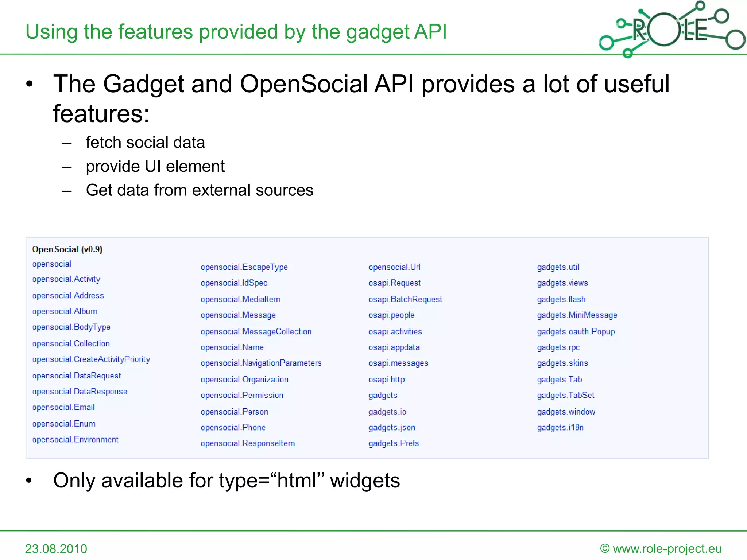Viewport: 747px width, 560px height.
Task: Open the opensocial.Url link
Action: click(394, 267)
